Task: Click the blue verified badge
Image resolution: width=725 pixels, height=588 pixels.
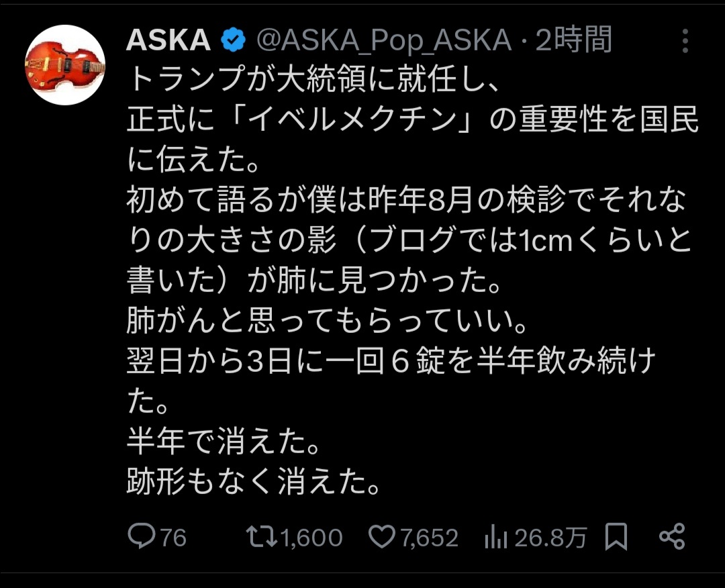Action: tap(234, 42)
